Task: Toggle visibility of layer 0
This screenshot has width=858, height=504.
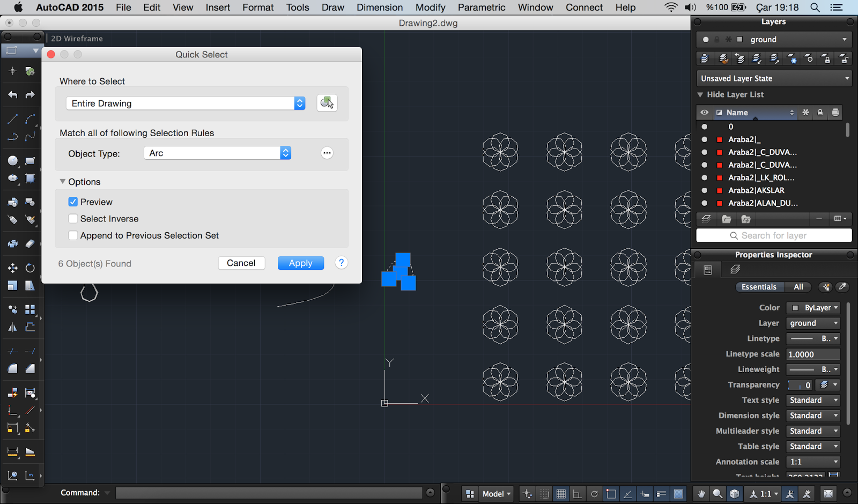Action: click(705, 127)
